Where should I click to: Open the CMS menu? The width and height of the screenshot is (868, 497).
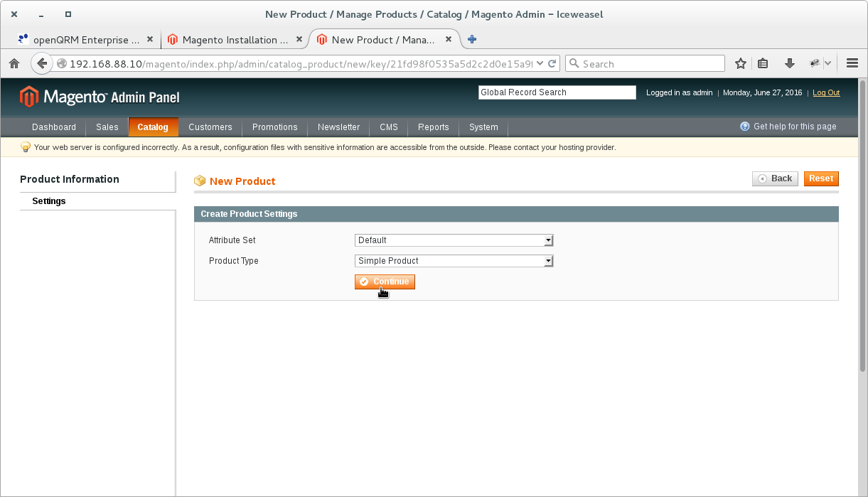click(389, 127)
